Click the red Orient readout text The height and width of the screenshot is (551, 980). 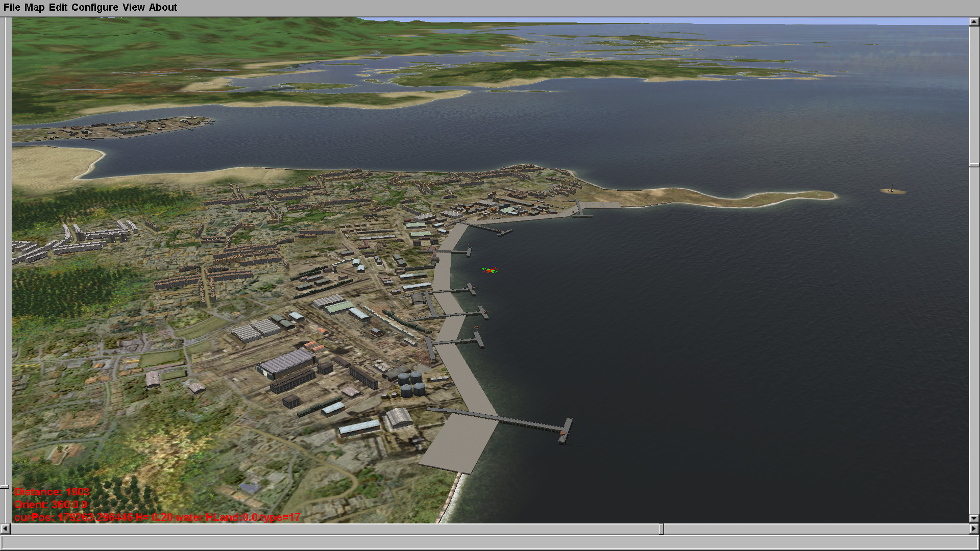(x=51, y=505)
